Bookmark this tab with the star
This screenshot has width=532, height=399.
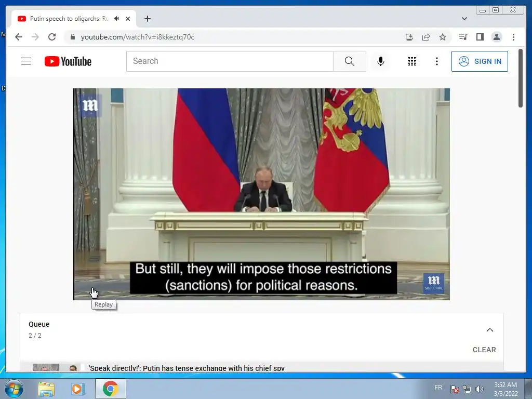click(443, 37)
